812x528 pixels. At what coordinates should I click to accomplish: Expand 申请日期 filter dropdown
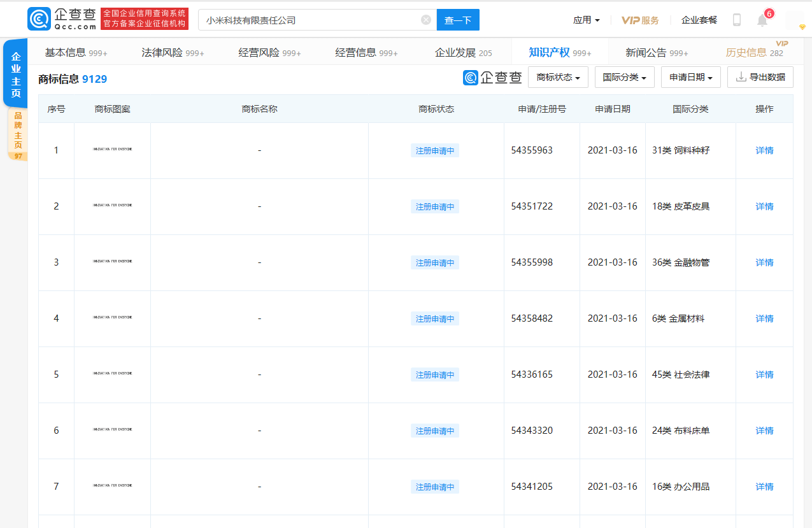(x=691, y=77)
